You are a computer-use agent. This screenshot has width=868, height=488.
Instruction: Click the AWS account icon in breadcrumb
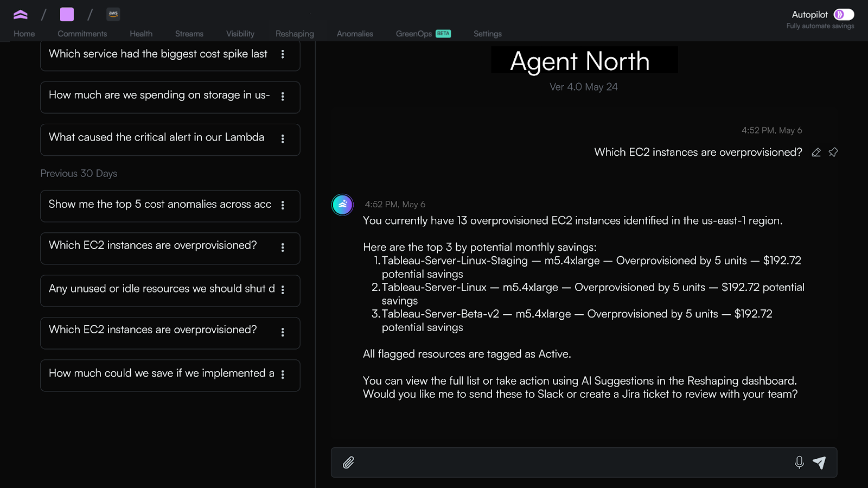113,14
